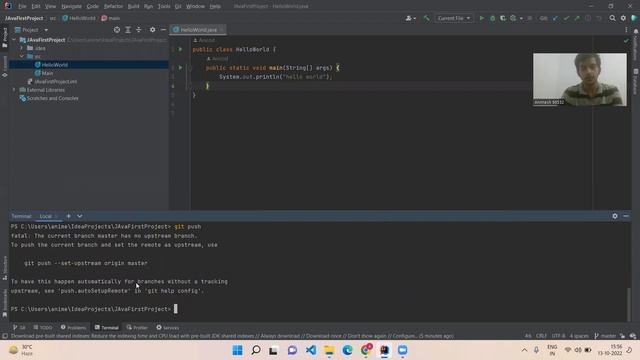The image size is (640, 360).
Task: Open Zoom app from taskbar
Action: click(402, 350)
